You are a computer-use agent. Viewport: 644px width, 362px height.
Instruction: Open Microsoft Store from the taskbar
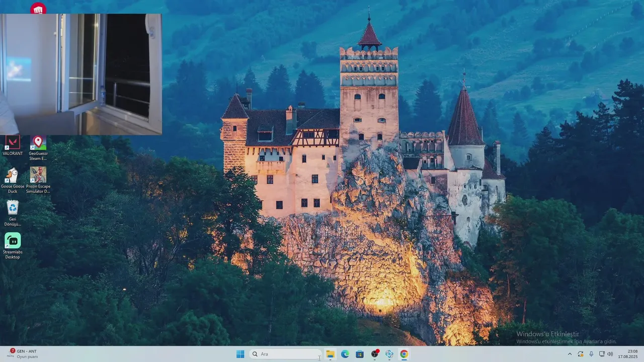click(x=360, y=354)
